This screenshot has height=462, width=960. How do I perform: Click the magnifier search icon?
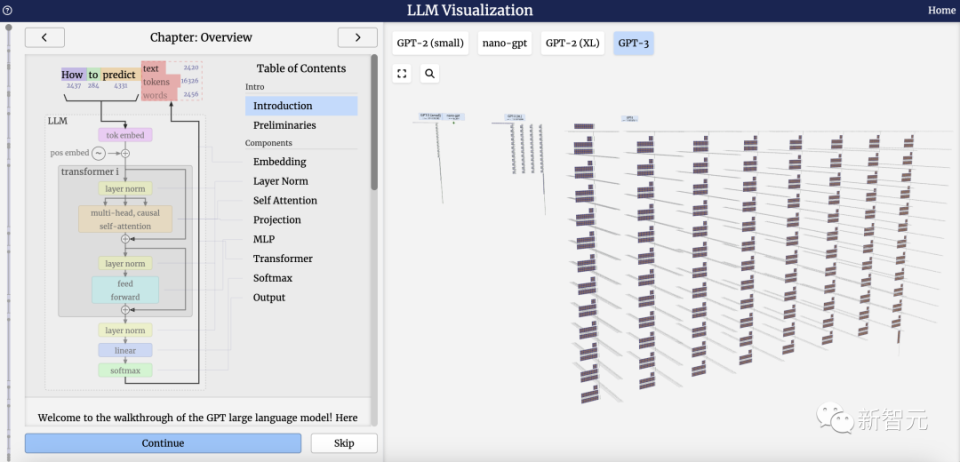click(x=430, y=73)
